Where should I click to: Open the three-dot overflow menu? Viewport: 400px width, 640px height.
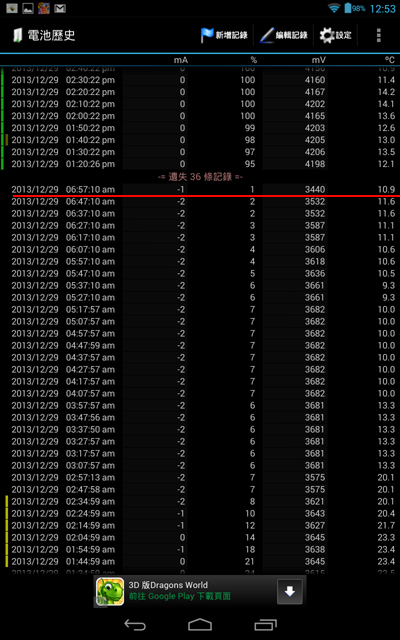[379, 36]
